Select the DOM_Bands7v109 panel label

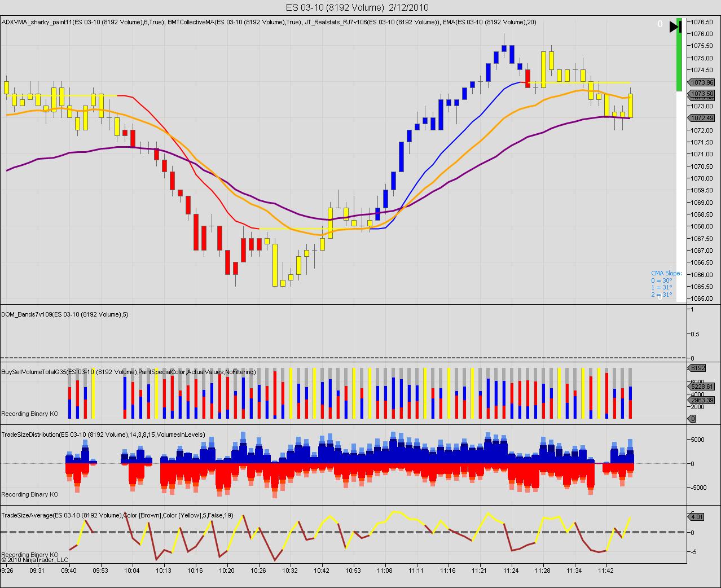click(x=65, y=314)
